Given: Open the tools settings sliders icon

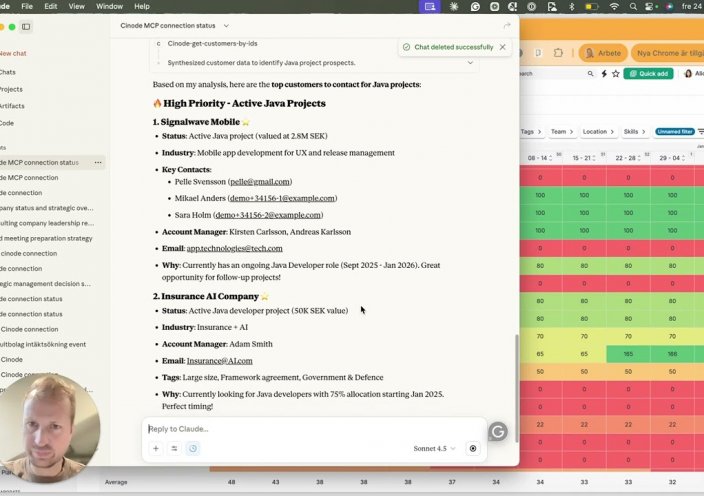Looking at the screenshot, I should click(x=174, y=448).
